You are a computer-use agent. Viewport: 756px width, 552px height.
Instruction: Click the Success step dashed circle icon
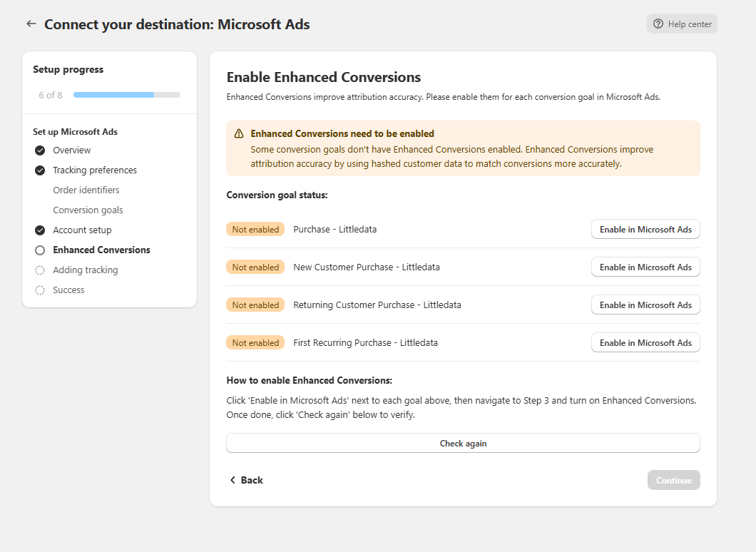pos(40,290)
